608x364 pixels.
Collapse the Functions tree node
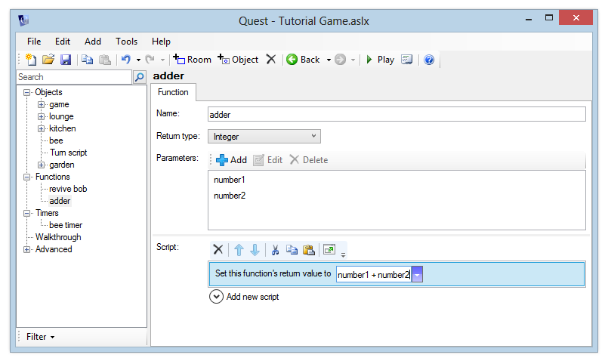pyautogui.click(x=26, y=177)
